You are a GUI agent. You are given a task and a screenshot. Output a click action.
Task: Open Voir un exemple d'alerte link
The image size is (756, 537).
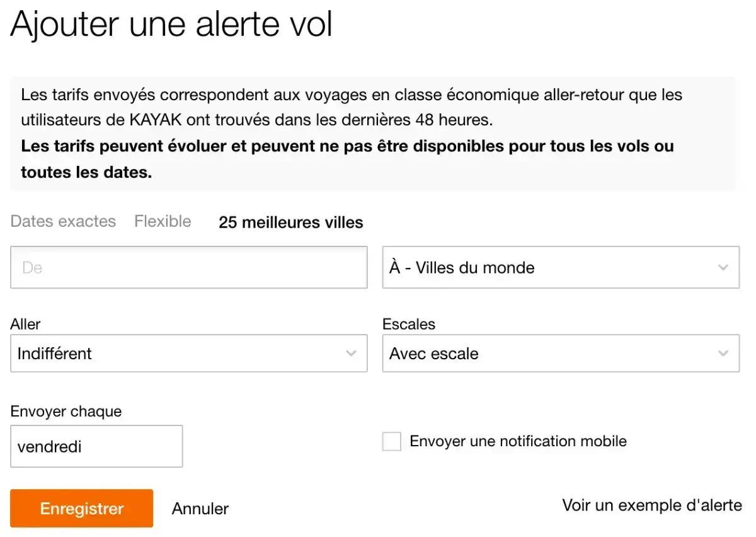652,505
